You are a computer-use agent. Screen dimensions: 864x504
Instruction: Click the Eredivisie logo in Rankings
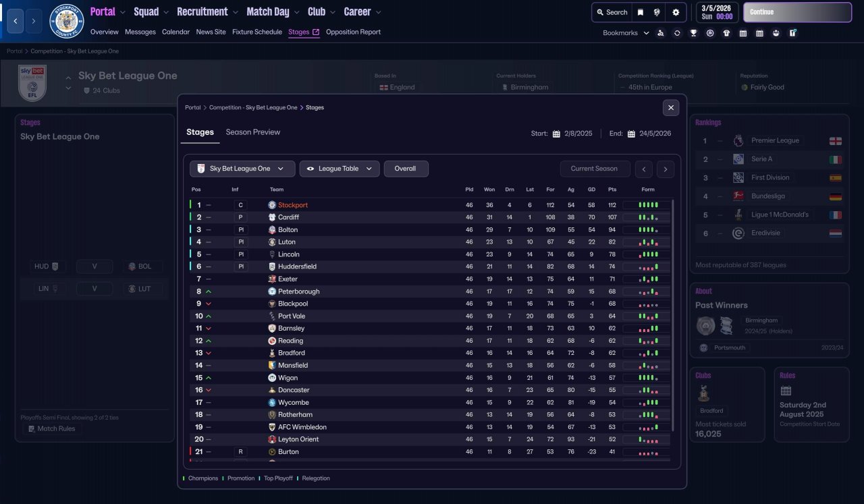[x=738, y=233]
